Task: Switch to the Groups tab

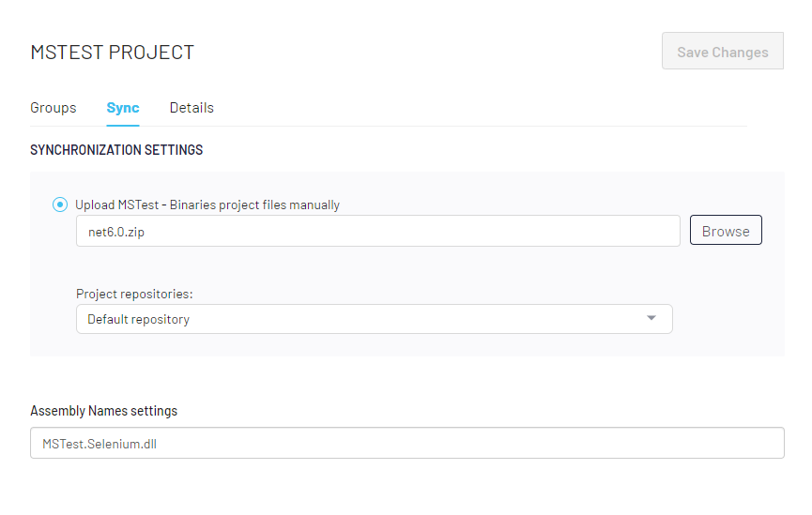Action: point(54,108)
